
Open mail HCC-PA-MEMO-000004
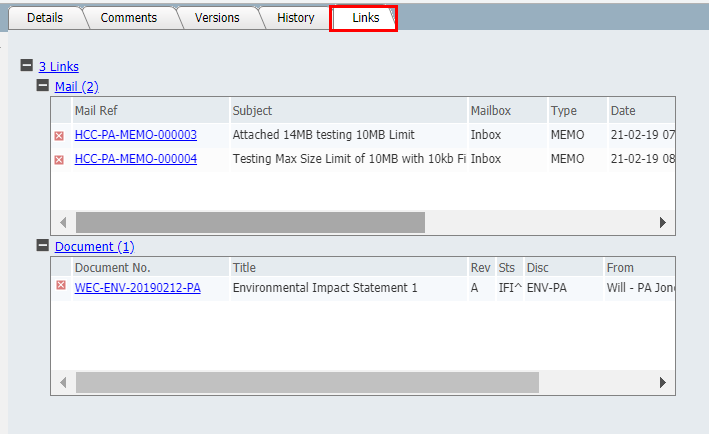(x=136, y=159)
